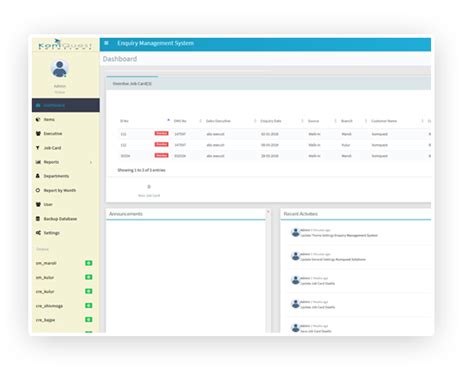Sort table by Branch column
The width and height of the screenshot is (474, 367).
(354, 121)
